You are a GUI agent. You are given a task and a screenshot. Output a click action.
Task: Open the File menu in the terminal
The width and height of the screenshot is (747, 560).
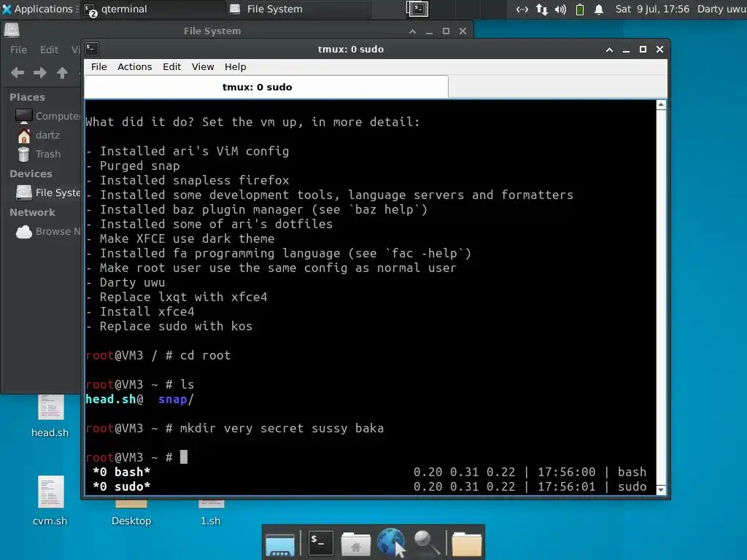click(99, 66)
